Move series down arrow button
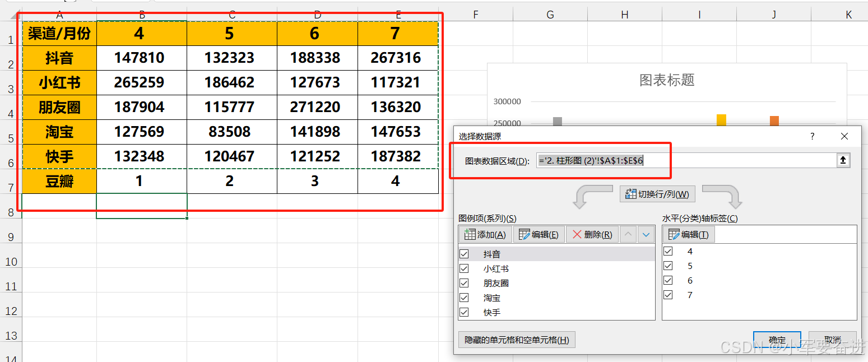The image size is (868, 362). [647, 234]
